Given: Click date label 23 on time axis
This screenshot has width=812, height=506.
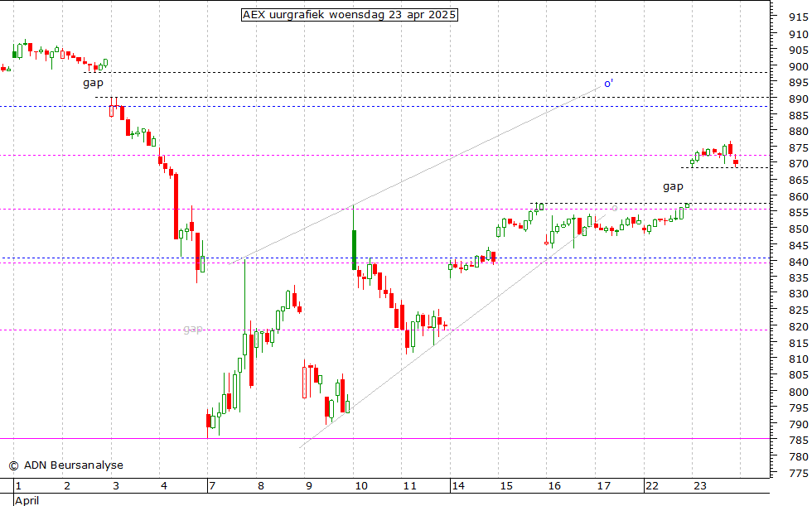Looking at the screenshot, I should tap(699, 486).
